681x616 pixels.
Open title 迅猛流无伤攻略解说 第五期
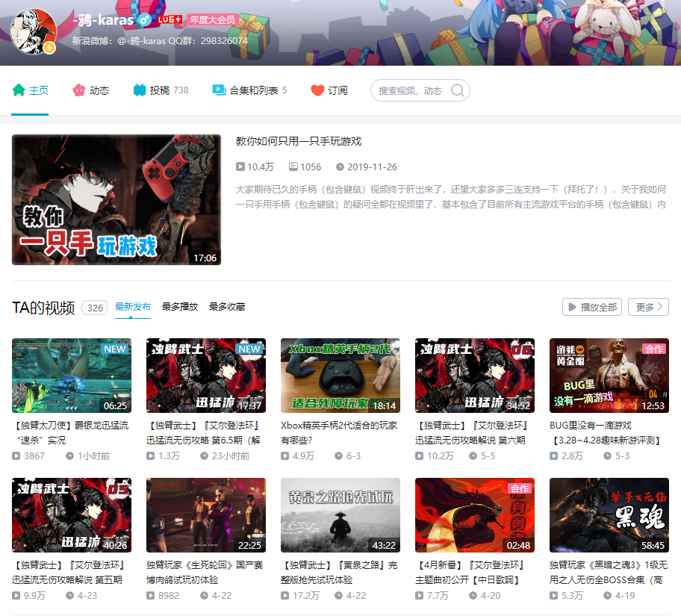coord(69,573)
